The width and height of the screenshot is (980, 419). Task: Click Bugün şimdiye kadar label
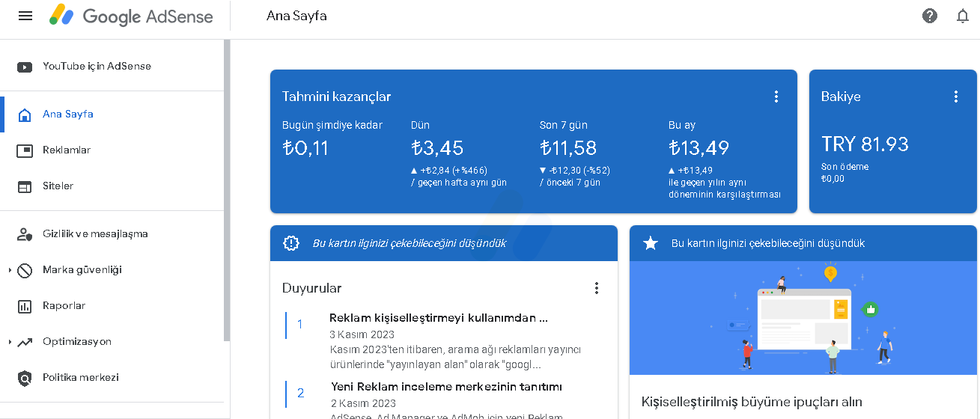click(332, 125)
